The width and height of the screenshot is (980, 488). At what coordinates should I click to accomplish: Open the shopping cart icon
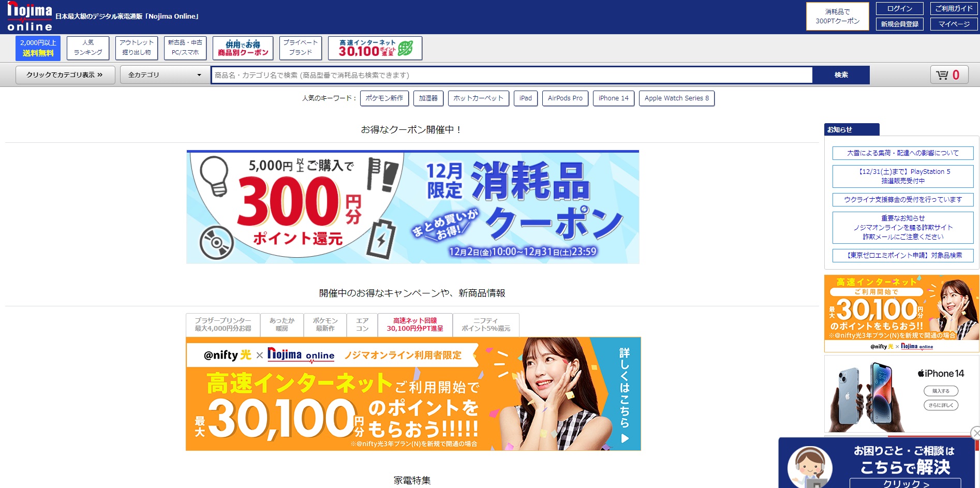click(x=949, y=75)
